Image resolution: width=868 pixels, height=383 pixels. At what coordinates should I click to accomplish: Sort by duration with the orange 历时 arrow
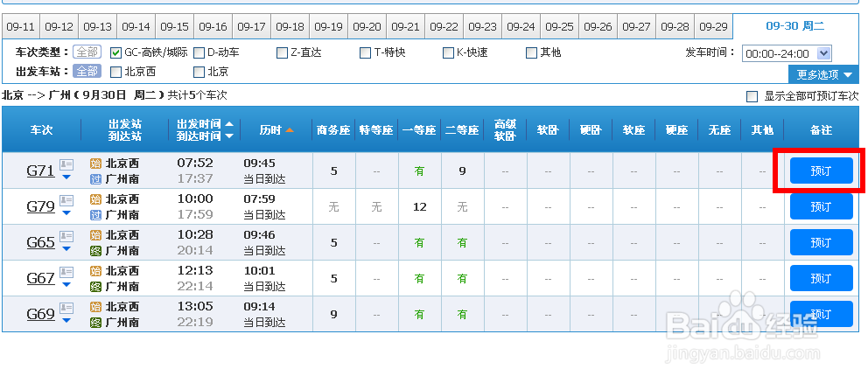pyautogui.click(x=289, y=130)
